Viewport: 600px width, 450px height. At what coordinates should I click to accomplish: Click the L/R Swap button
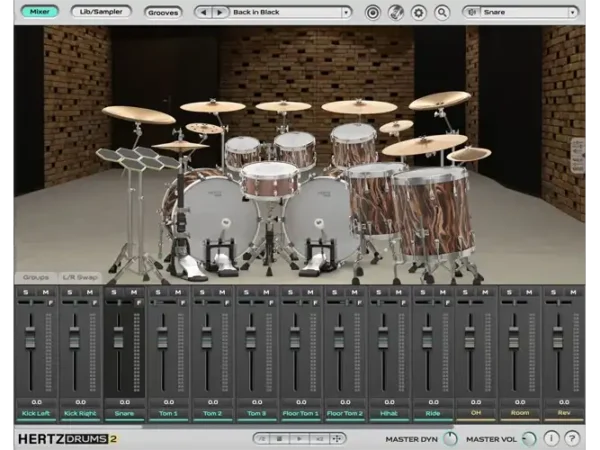[x=80, y=277]
